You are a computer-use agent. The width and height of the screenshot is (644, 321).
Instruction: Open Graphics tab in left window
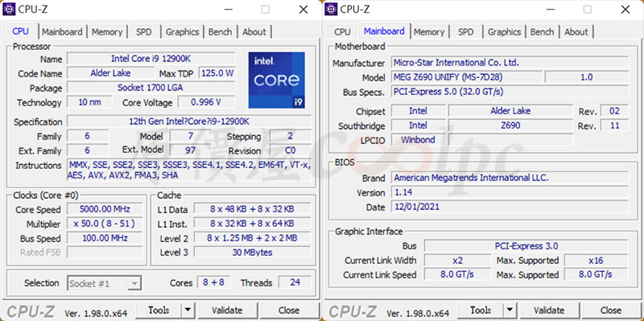(183, 31)
